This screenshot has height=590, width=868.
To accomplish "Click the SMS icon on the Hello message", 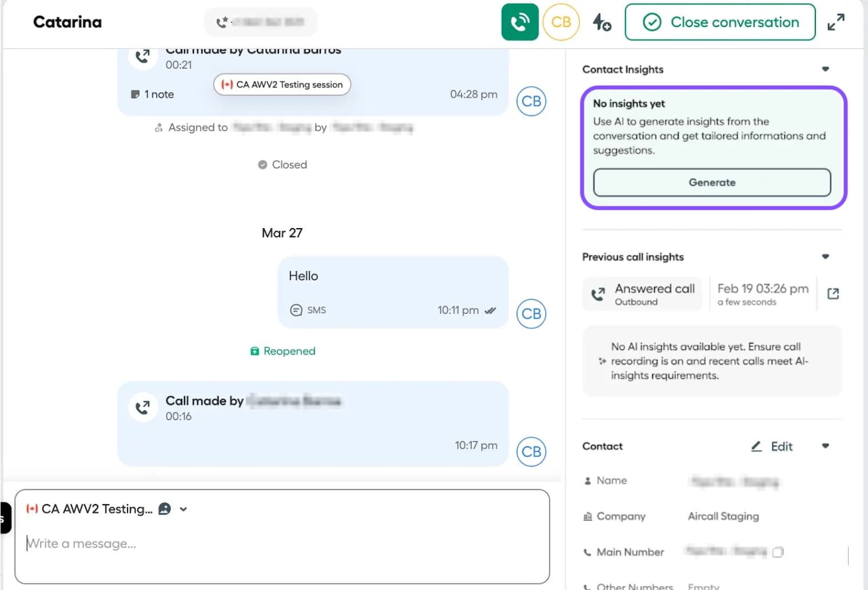I will click(296, 310).
